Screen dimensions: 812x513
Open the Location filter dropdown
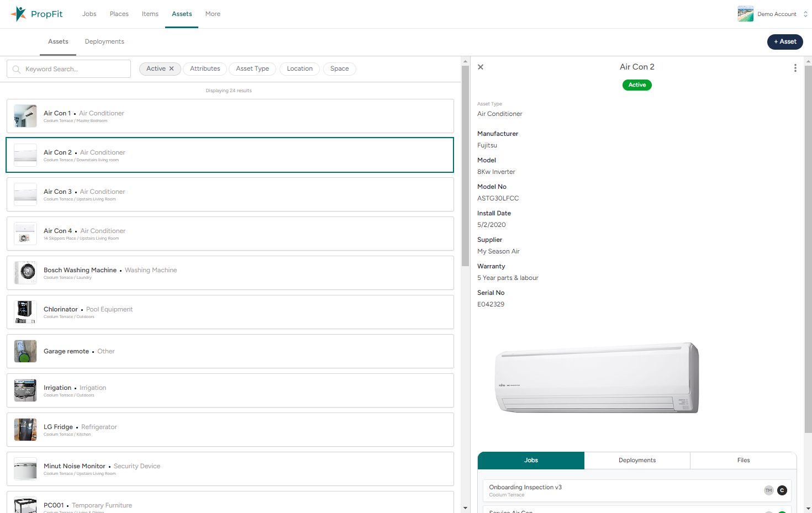(299, 69)
